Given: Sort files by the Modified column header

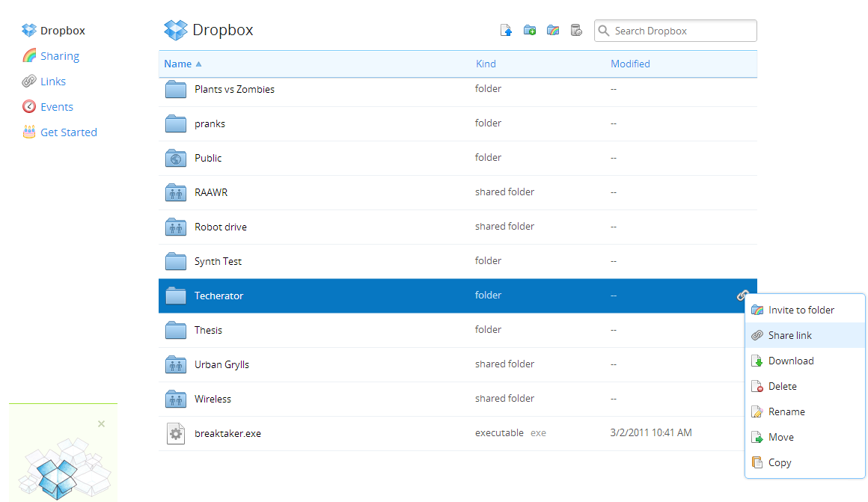Looking at the screenshot, I should point(631,64).
